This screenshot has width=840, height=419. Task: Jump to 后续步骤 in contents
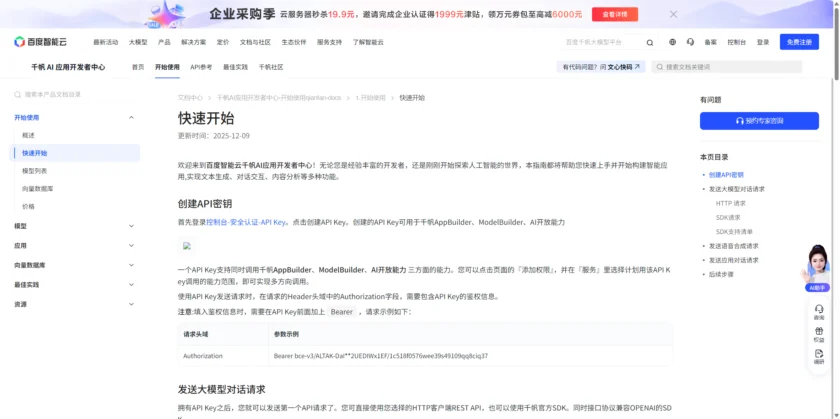pyautogui.click(x=721, y=274)
